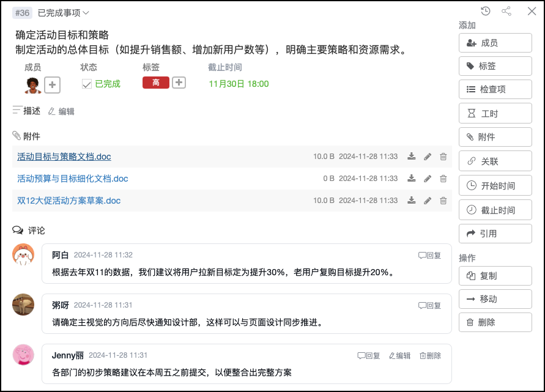545x392 pixels.
Task: Click the 工时 hourglass button
Action: click(495, 113)
